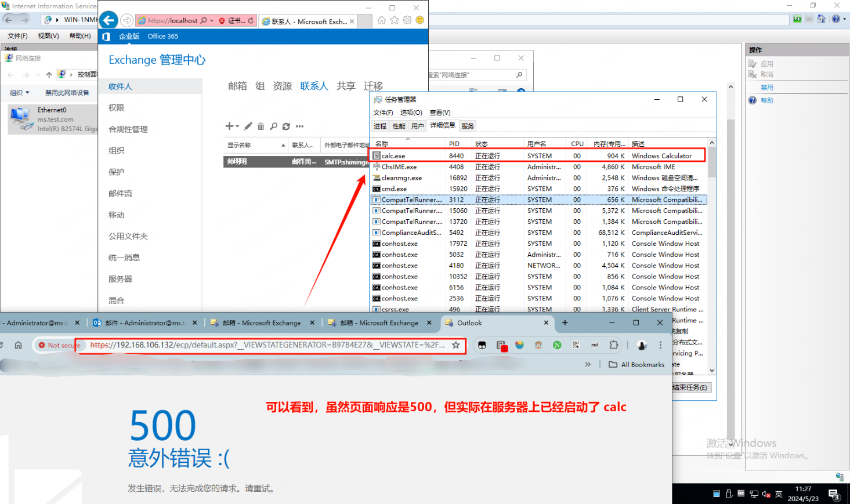Expand the plus add-new dropdown arrow
The width and height of the screenshot is (850, 504).
pyautogui.click(x=237, y=126)
